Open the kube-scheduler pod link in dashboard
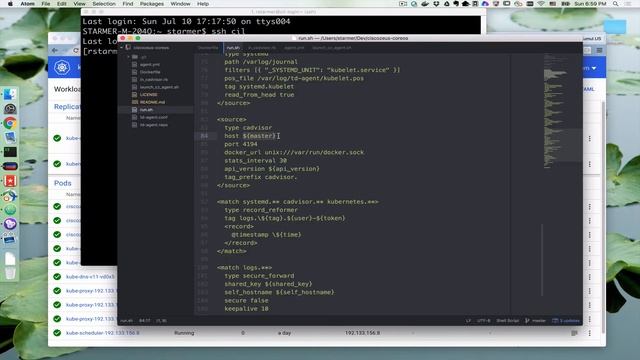Viewport: 640px width, 360px height. click(102, 333)
